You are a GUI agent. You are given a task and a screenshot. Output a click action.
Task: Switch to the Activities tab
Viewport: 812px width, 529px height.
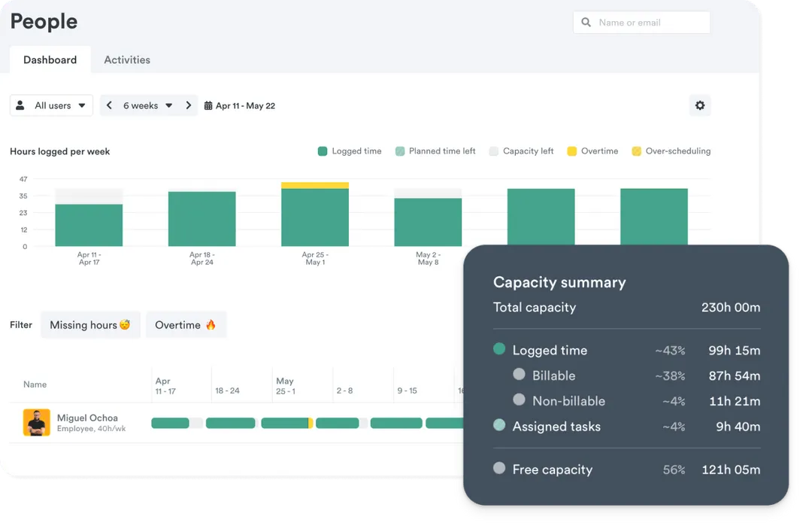[x=127, y=60]
